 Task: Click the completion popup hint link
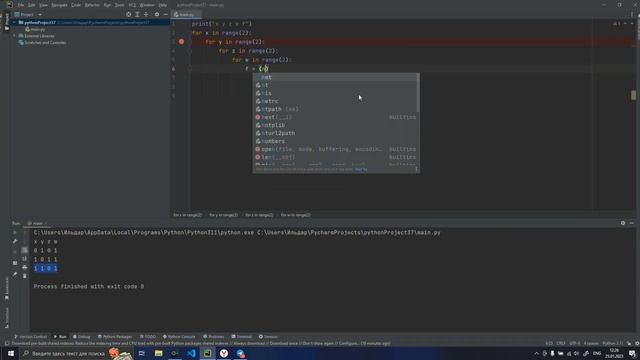click(361, 169)
